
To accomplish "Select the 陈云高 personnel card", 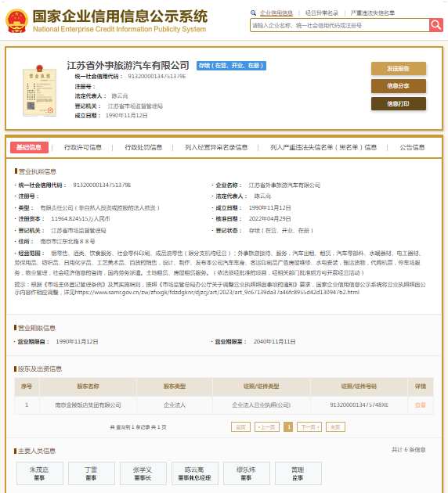I will click(195, 473).
